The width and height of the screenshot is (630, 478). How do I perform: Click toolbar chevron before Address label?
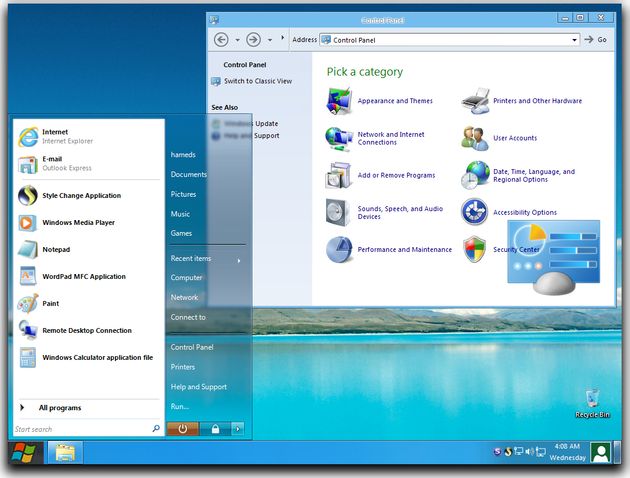pyautogui.click(x=282, y=37)
